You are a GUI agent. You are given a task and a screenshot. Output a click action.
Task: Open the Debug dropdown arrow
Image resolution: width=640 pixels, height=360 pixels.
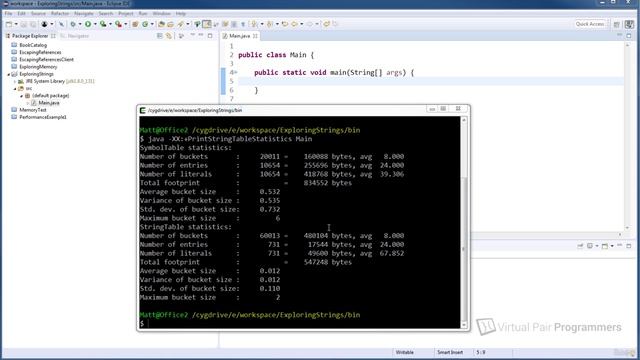tap(80, 24)
